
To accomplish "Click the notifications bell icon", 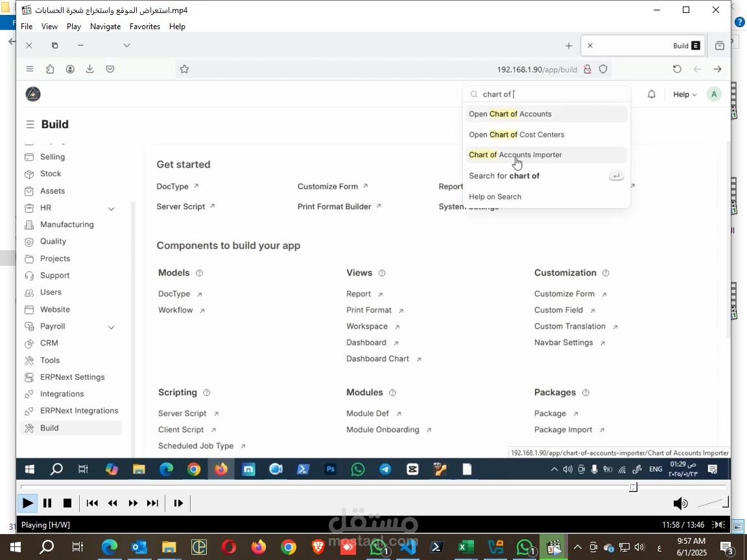I will coord(651,94).
